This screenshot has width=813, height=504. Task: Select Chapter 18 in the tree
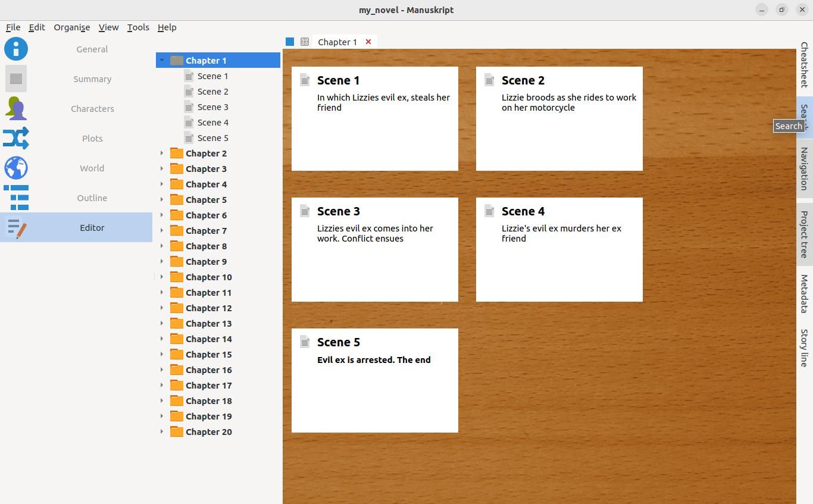[x=208, y=400]
